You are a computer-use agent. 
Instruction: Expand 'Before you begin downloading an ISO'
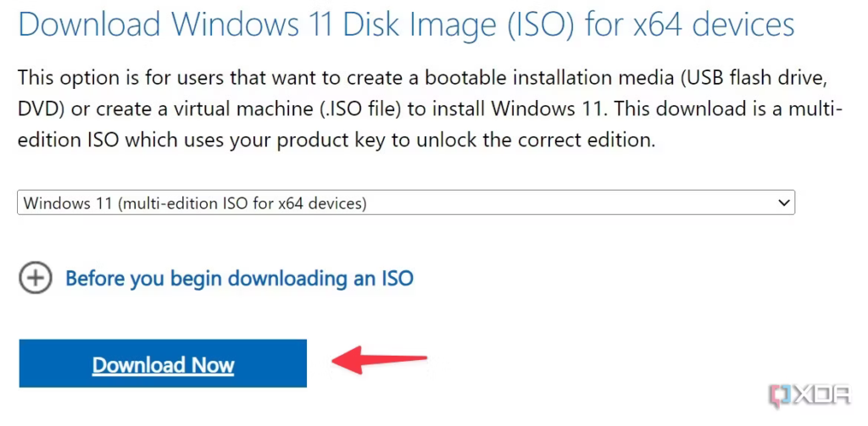[239, 278]
